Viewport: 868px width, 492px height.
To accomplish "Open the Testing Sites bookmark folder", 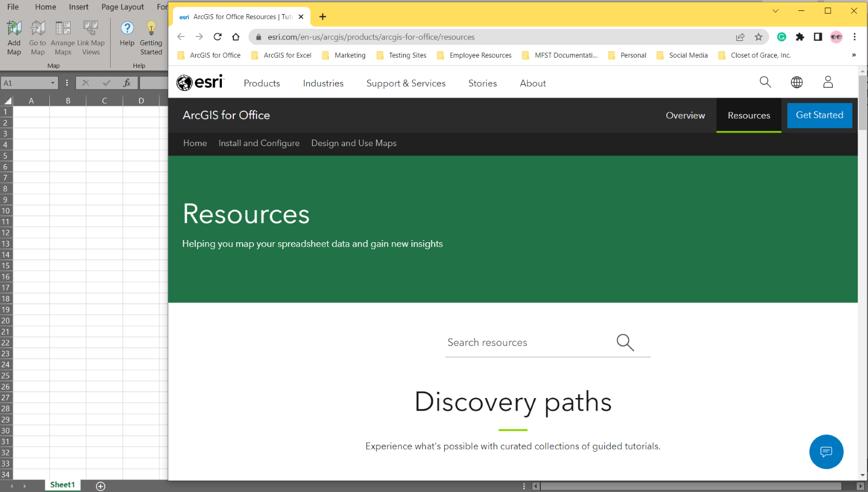I will pyautogui.click(x=401, y=55).
